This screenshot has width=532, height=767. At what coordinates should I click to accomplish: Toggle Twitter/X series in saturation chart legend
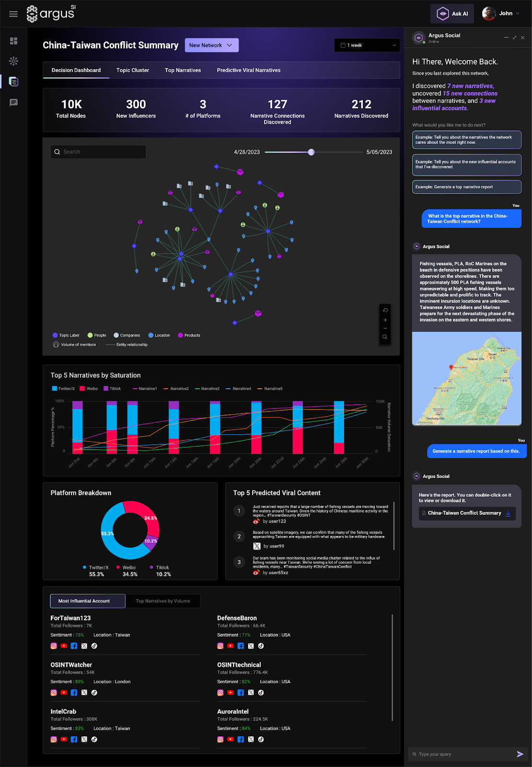pyautogui.click(x=63, y=389)
